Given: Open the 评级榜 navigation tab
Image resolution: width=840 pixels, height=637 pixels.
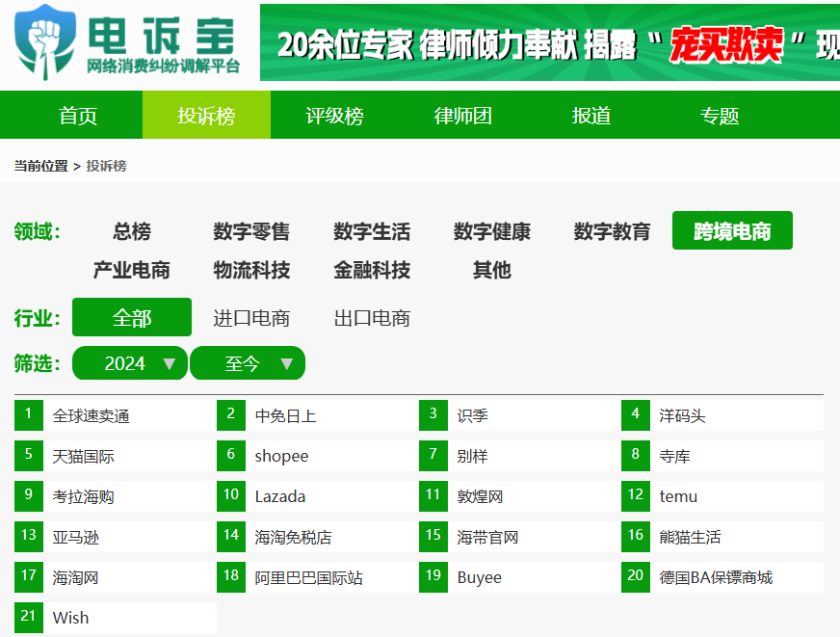Looking at the screenshot, I should pyautogui.click(x=335, y=116).
